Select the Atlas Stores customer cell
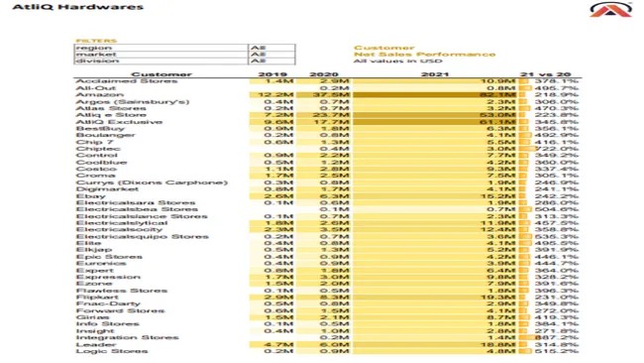 111,108
